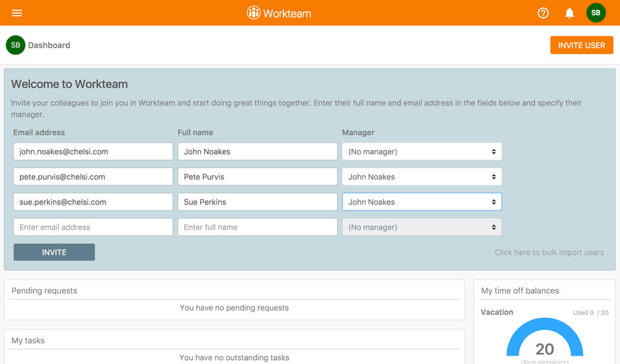The width and height of the screenshot is (620, 364).
Task: Click the Dashboard breadcrumb title
Action: 49,45
